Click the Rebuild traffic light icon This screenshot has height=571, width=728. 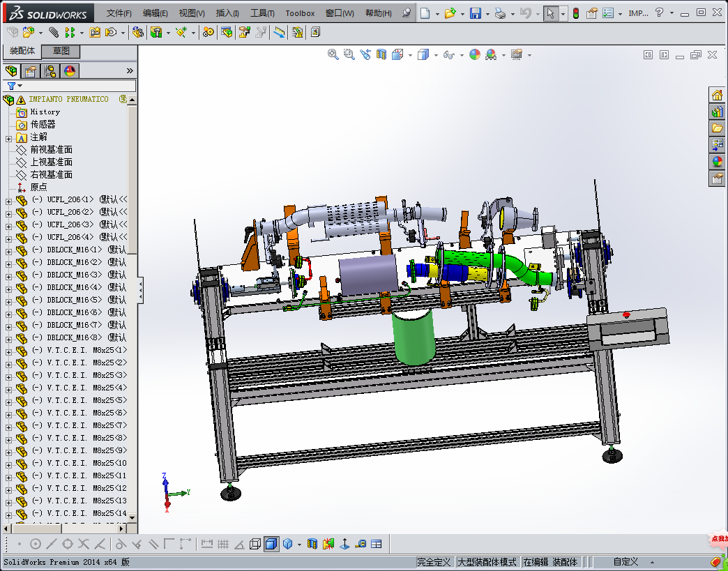click(575, 13)
